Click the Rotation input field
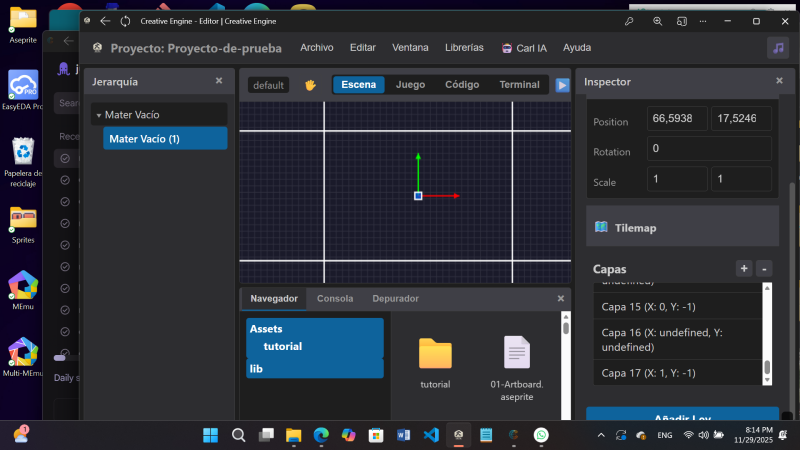The image size is (800, 450). [709, 149]
